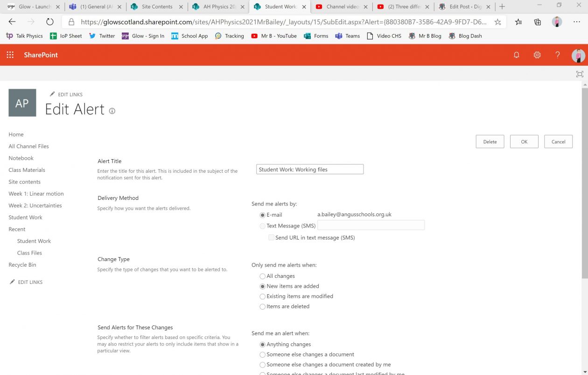588x375 pixels.
Task: Open Tracking bookmark
Action: pos(229,36)
